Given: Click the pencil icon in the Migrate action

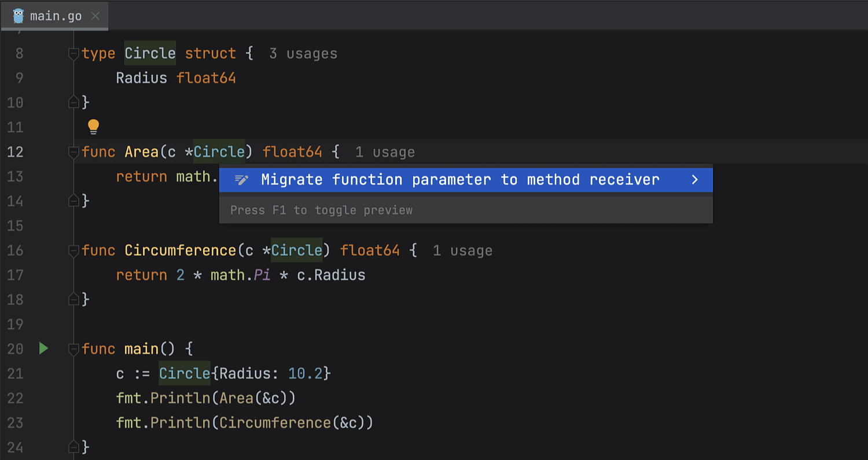Looking at the screenshot, I should (x=241, y=180).
